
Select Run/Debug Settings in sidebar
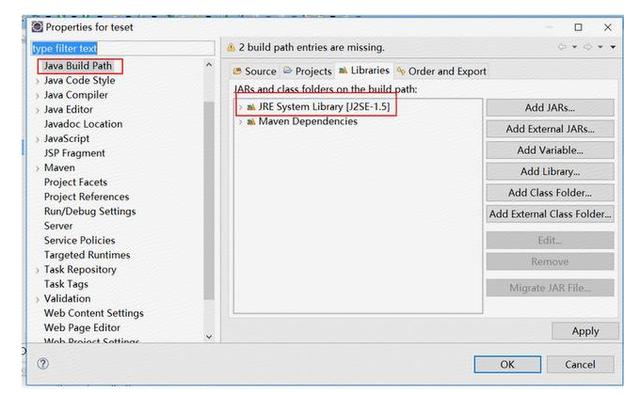[90, 211]
